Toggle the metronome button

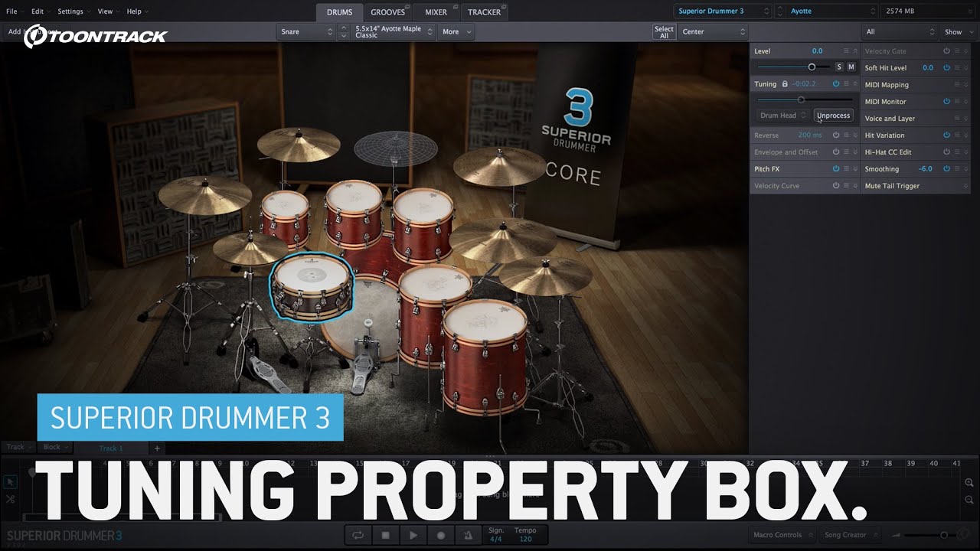pos(469,536)
